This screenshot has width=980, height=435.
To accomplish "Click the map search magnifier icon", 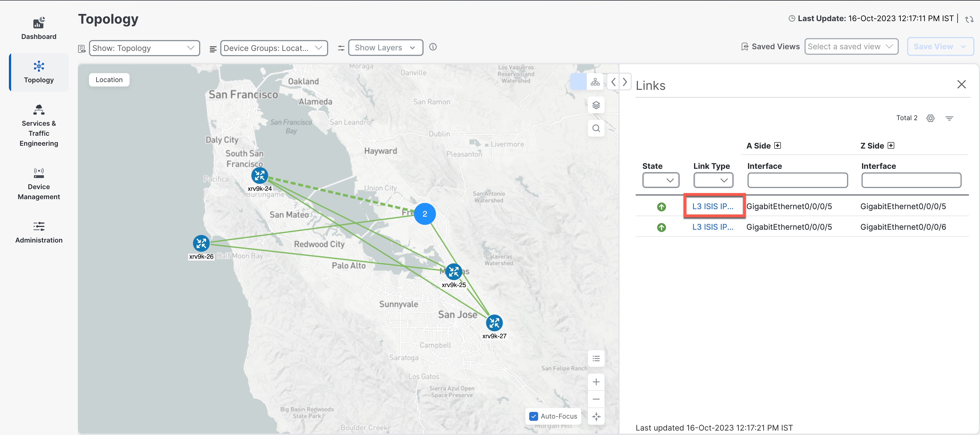I will click(596, 128).
